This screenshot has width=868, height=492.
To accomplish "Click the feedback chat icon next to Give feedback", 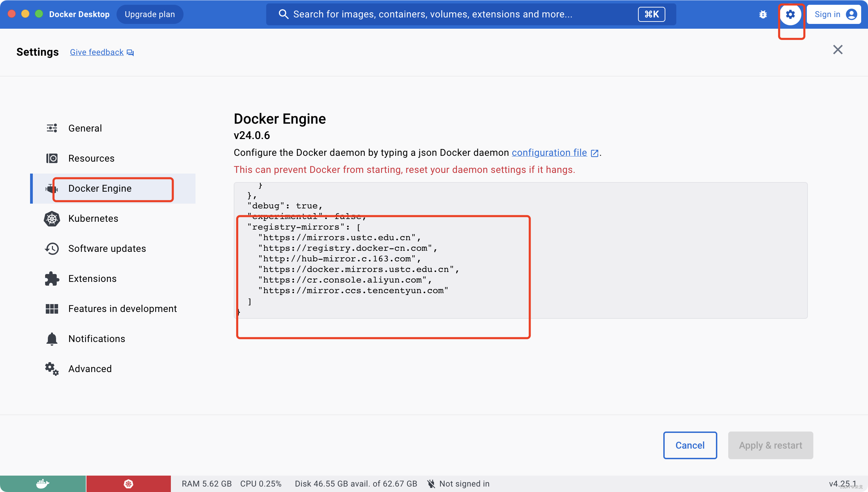I will (130, 53).
